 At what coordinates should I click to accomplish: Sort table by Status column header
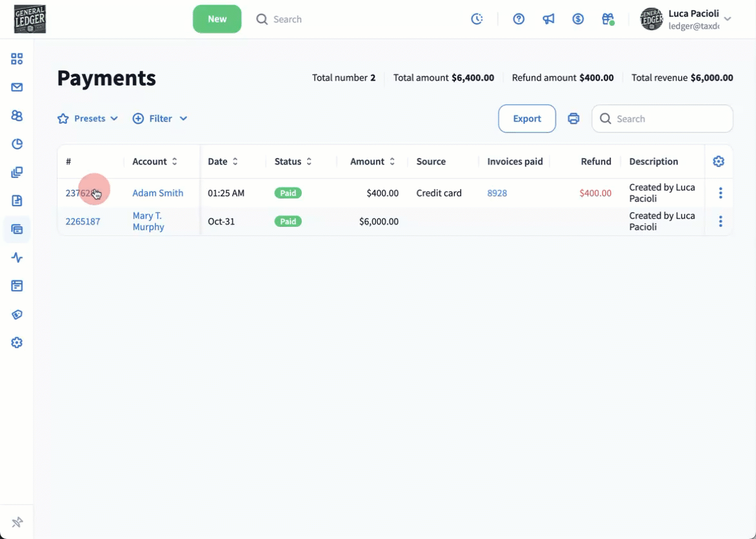(x=293, y=162)
